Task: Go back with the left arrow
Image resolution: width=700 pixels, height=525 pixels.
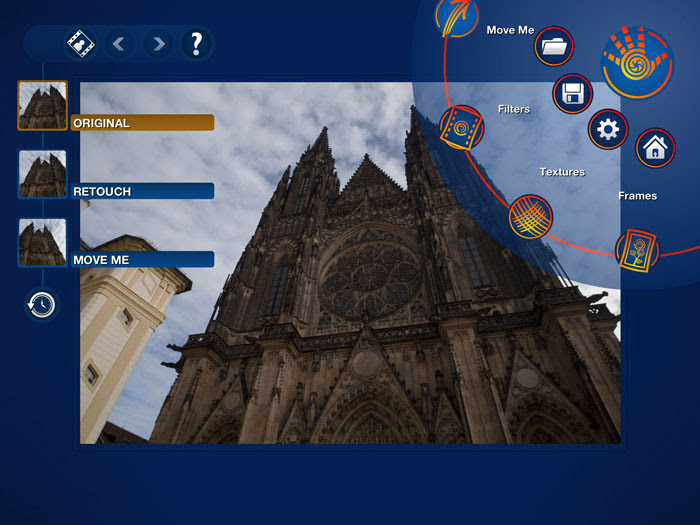Action: click(119, 44)
